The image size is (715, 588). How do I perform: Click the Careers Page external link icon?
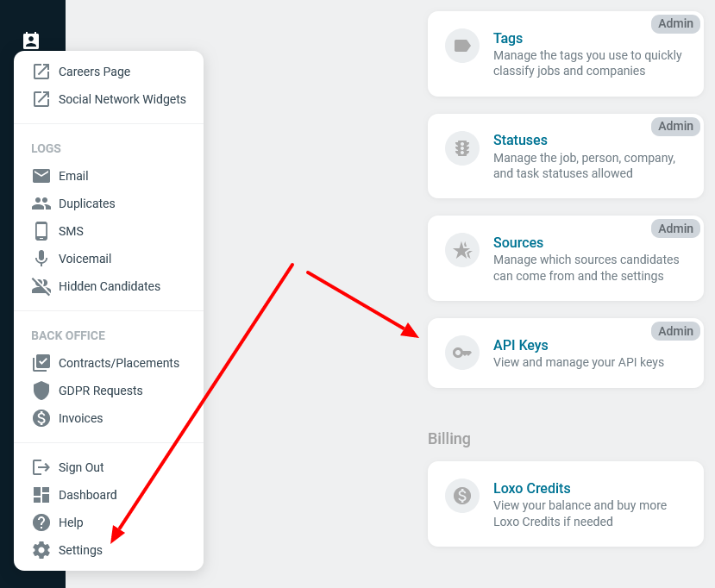coord(41,72)
